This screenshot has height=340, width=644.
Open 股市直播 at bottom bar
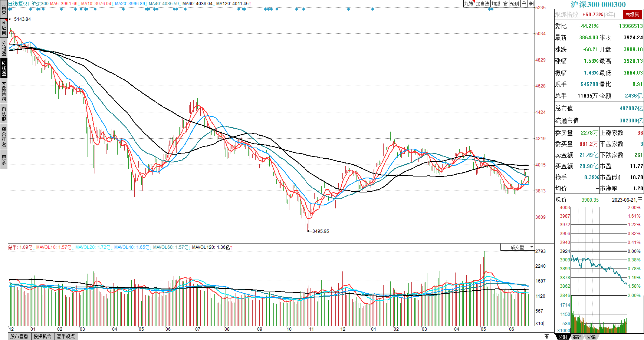(19, 336)
